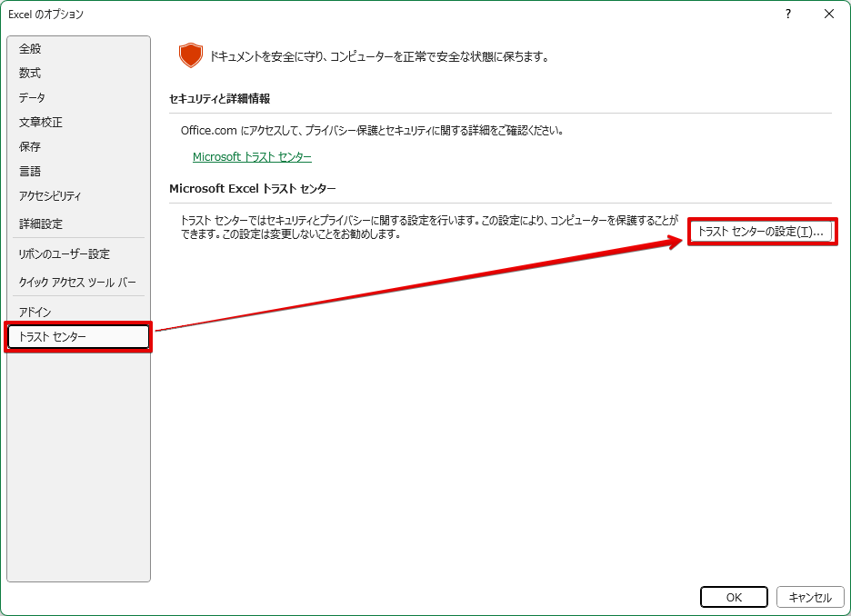Open help via the question mark icon
The height and width of the screenshot is (616, 851).
[x=788, y=15]
